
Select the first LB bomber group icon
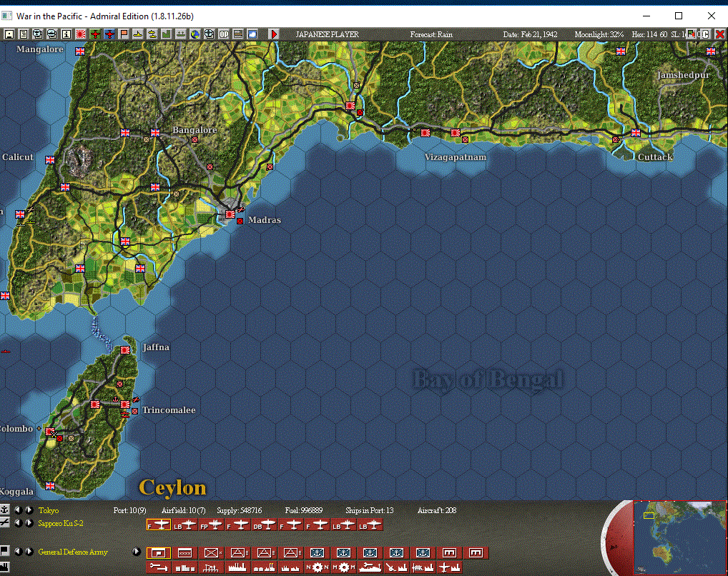185,525
